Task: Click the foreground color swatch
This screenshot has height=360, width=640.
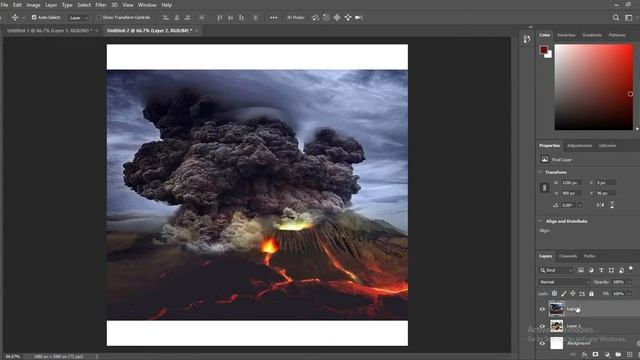Action: (543, 50)
